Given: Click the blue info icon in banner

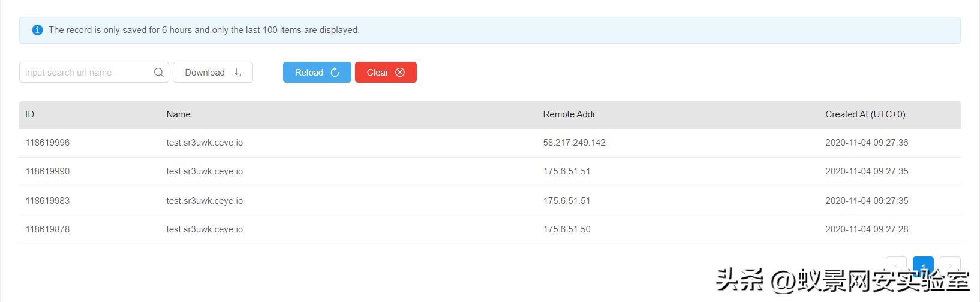Looking at the screenshot, I should [37, 30].
